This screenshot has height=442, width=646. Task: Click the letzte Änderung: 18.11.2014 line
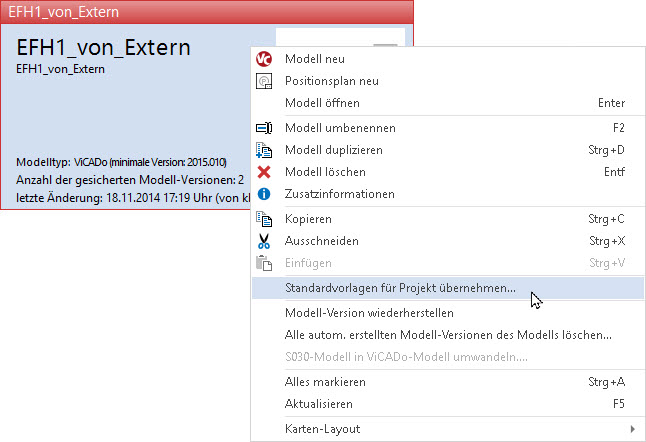[133, 198]
